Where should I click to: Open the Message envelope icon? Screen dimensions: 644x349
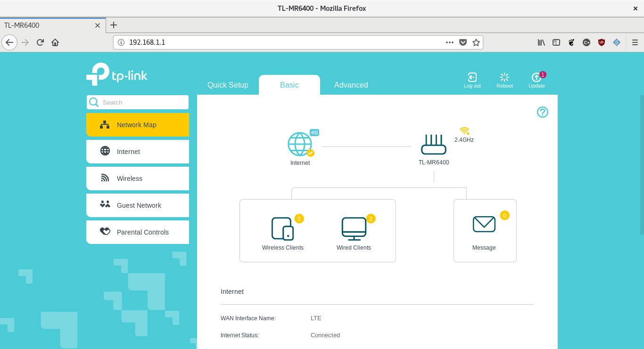(x=484, y=225)
